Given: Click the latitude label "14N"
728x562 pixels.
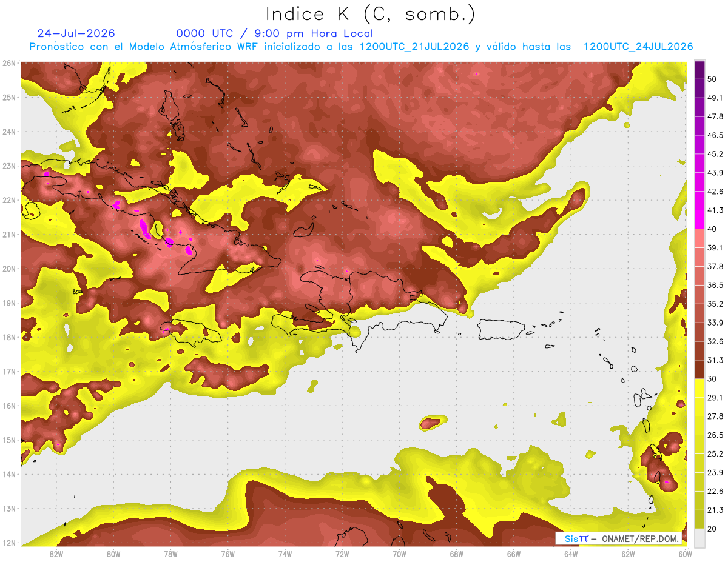Looking at the screenshot, I should tap(9, 474).
